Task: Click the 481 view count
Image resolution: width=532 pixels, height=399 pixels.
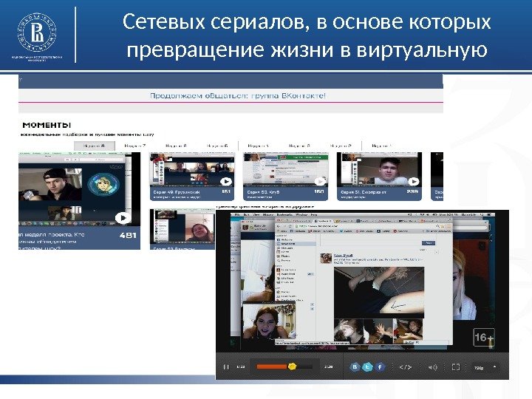Action: tap(128, 235)
